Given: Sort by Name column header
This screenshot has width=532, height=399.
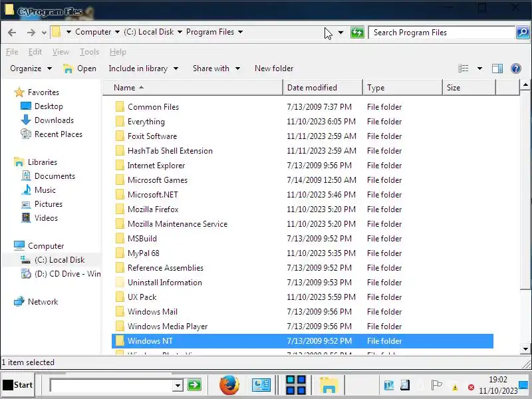Looking at the screenshot, I should point(193,88).
